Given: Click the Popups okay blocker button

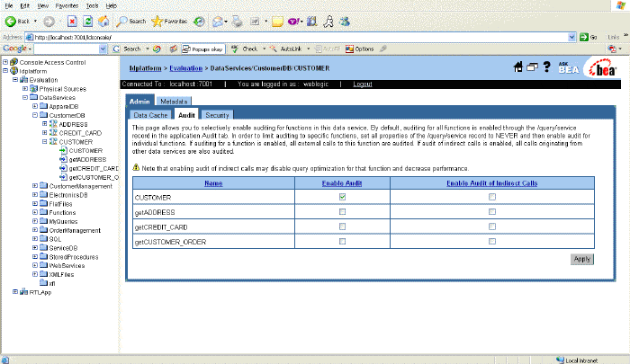Looking at the screenshot, I should [x=202, y=49].
